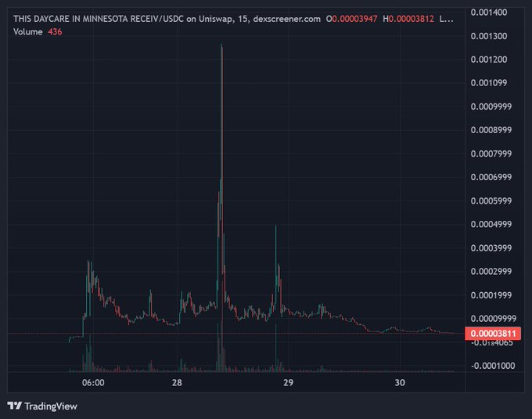
Task: Select the Volume indicator label
Action: (28, 31)
